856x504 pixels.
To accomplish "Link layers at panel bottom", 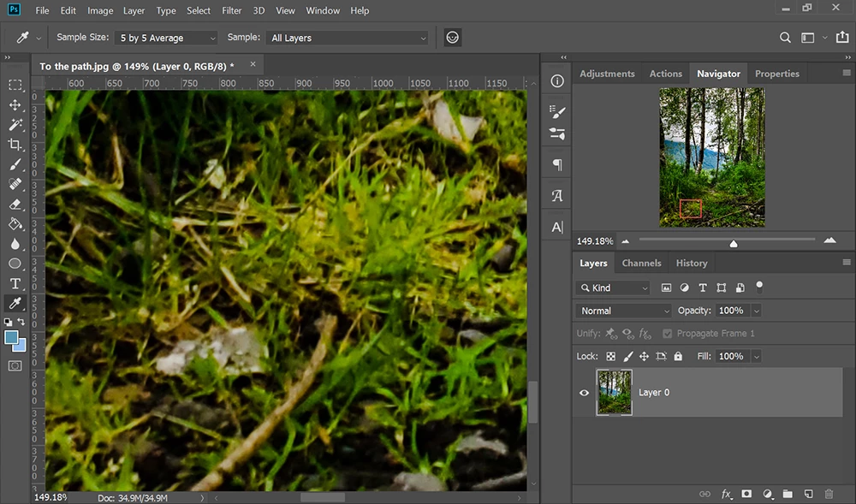I will (x=705, y=495).
